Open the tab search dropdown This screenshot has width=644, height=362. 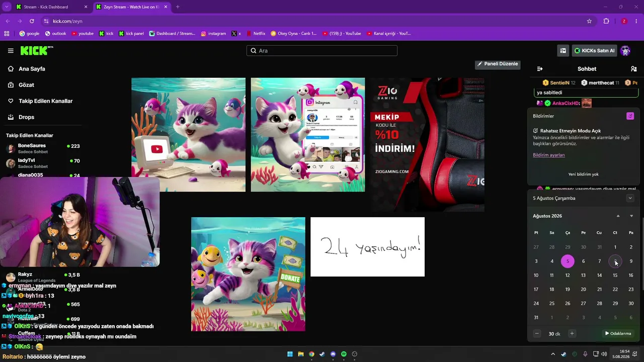click(x=7, y=7)
